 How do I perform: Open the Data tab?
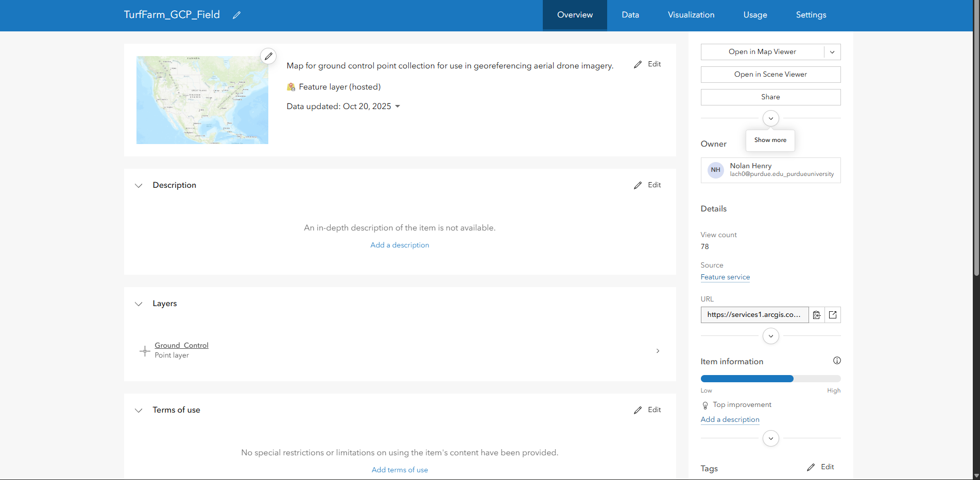[x=630, y=15]
